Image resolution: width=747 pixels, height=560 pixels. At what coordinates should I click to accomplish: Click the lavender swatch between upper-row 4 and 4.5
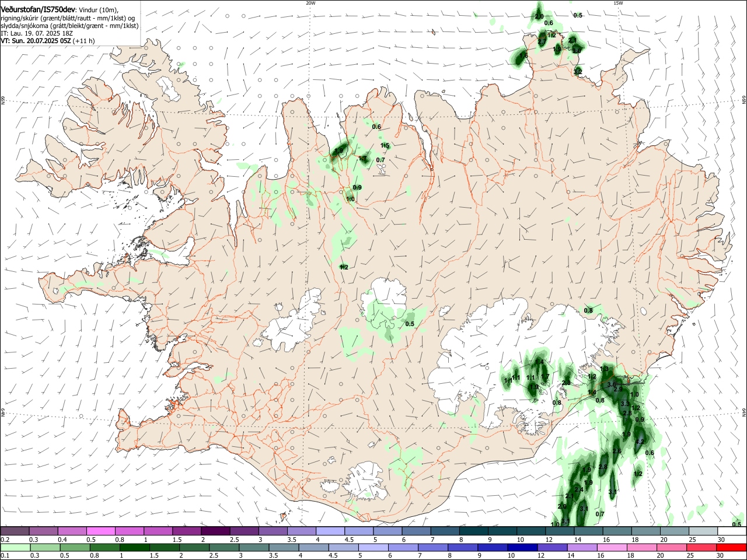click(x=330, y=531)
